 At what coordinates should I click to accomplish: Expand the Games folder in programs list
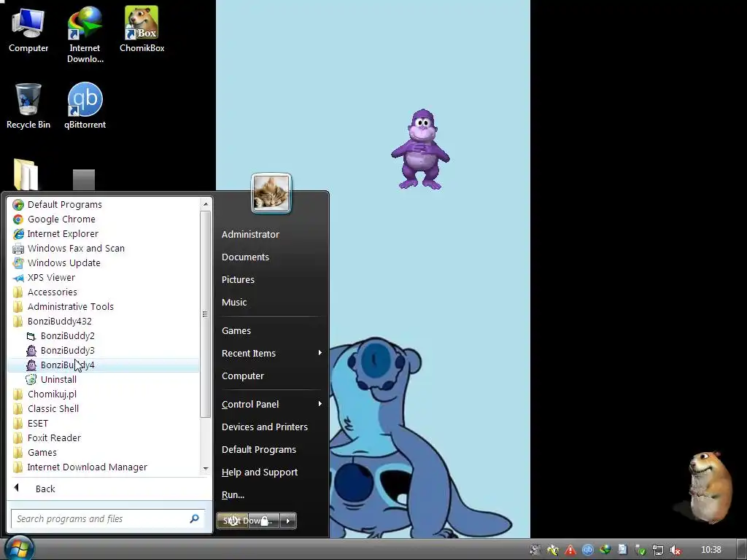104,452
